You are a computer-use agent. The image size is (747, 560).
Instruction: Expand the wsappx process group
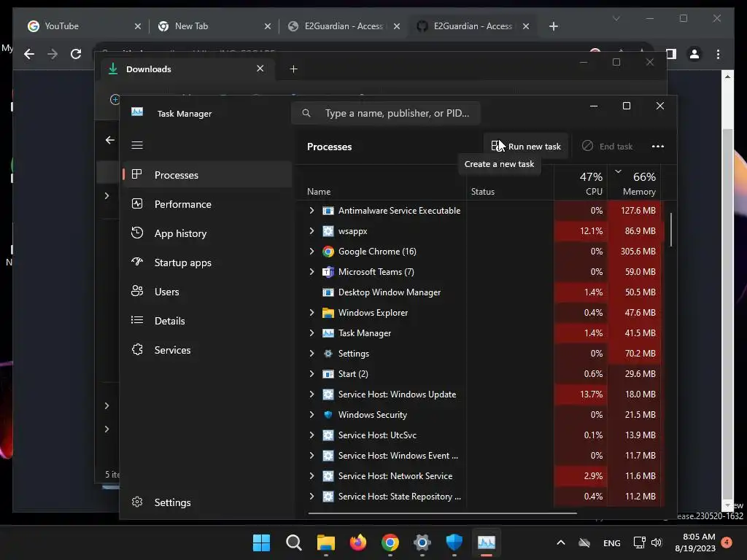(311, 231)
